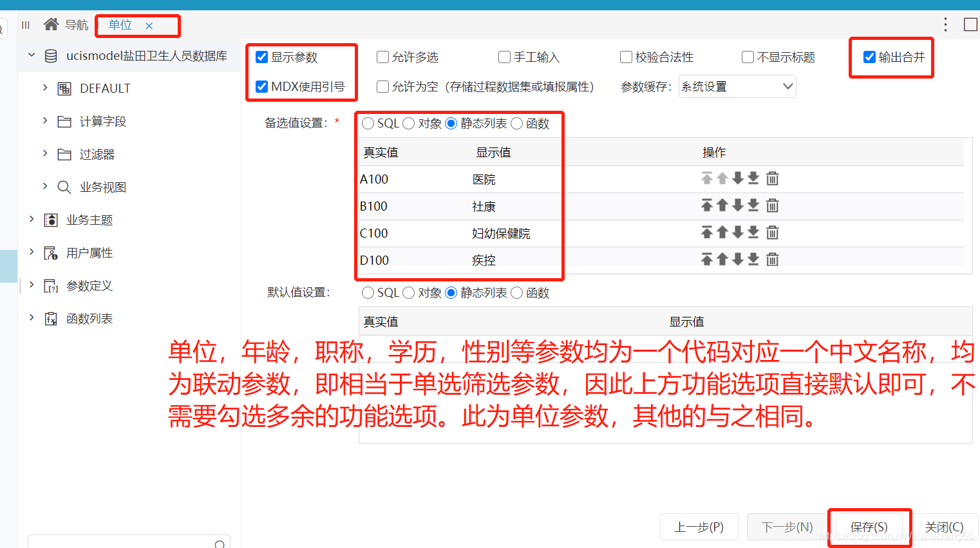Click the 函数列表 fx icon
The image size is (980, 548).
[51, 319]
